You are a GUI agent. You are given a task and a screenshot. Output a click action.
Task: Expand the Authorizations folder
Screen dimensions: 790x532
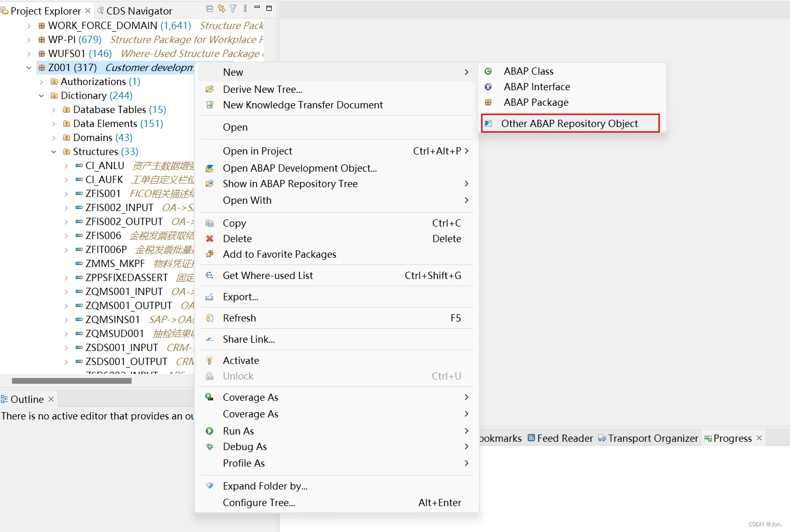pos(41,81)
